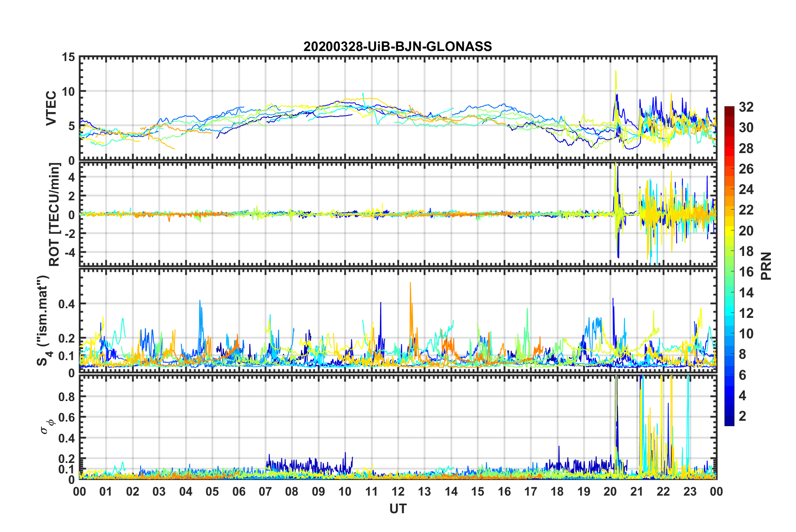Click the S4 tick label 0.4
The image size is (796, 532).
pos(67,304)
